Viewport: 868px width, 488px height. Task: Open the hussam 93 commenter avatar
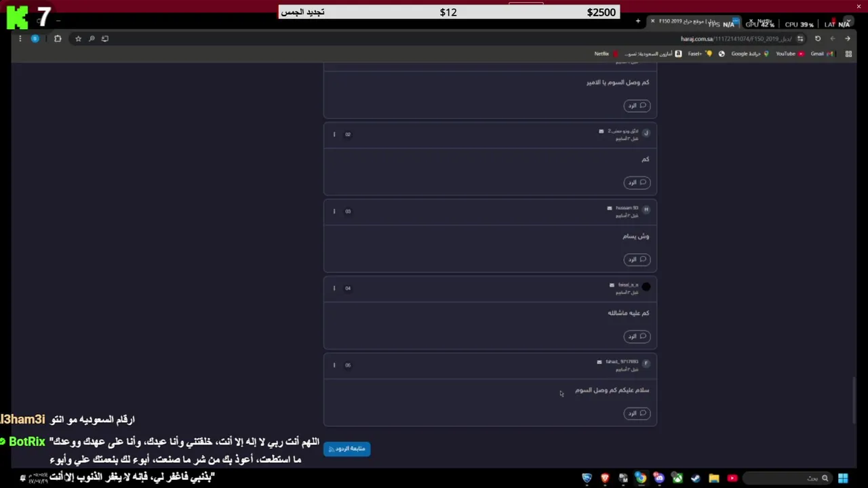pos(646,210)
